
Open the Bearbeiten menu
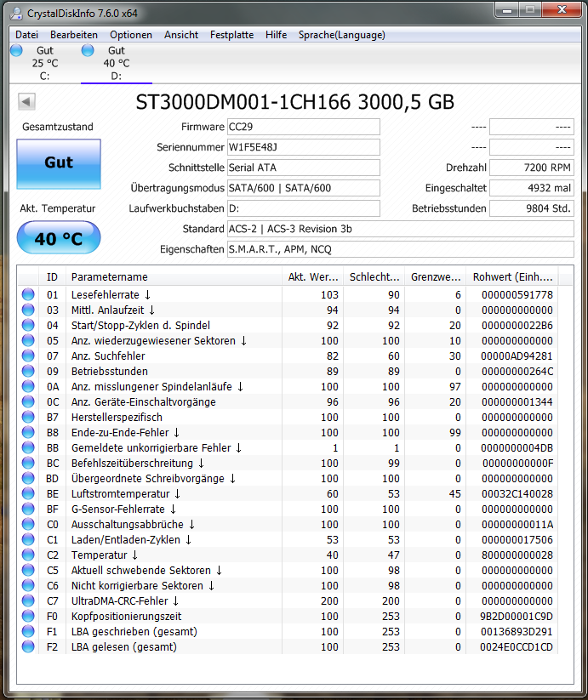[74, 35]
